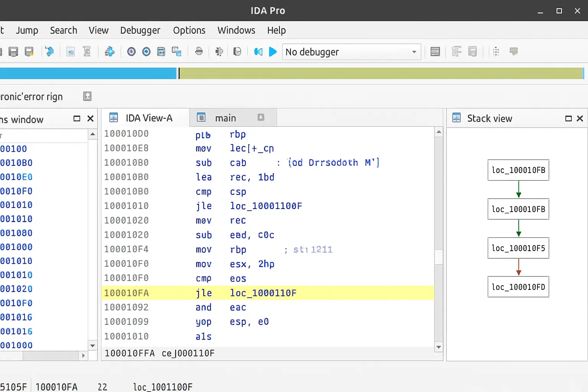Open the Debugger menu

click(140, 30)
